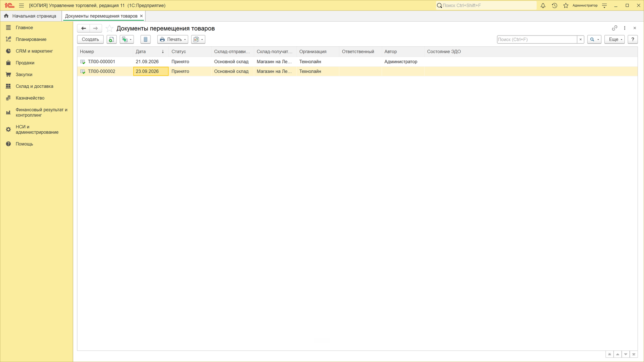This screenshot has height=362, width=644.
Task: Open the Продажи section
Action: (25, 63)
